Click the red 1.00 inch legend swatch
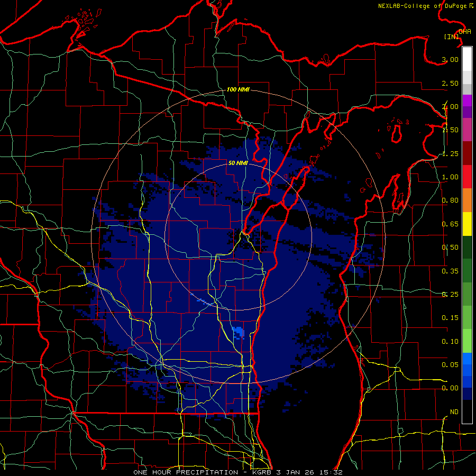 [467, 177]
